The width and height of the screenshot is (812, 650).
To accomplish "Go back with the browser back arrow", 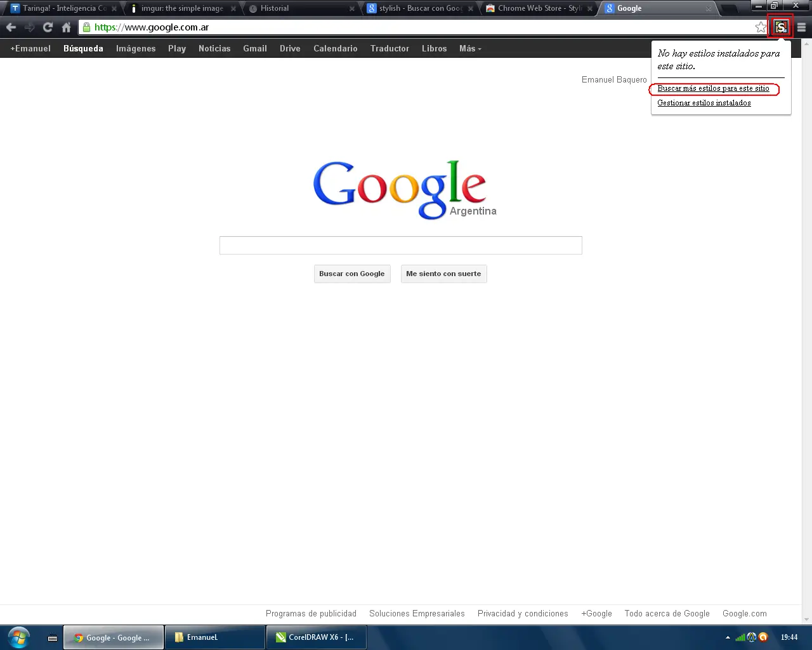I will tap(11, 27).
